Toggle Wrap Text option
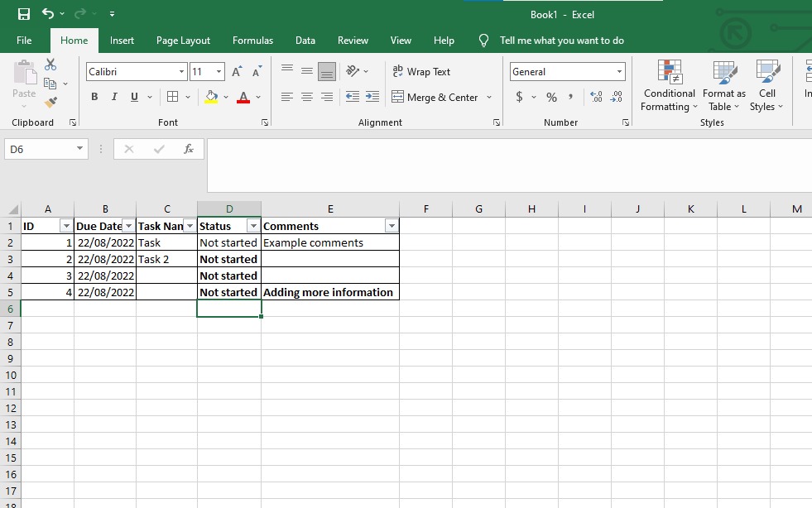This screenshot has width=812, height=508. tap(422, 72)
